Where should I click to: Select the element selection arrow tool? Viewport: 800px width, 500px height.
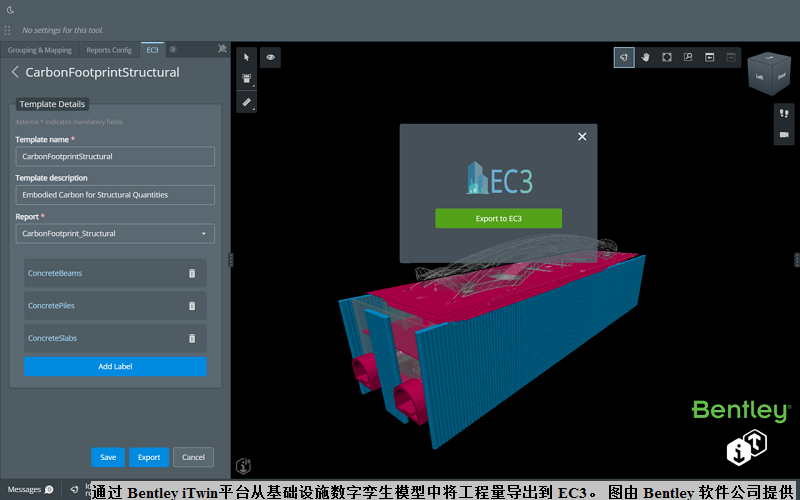(246, 57)
